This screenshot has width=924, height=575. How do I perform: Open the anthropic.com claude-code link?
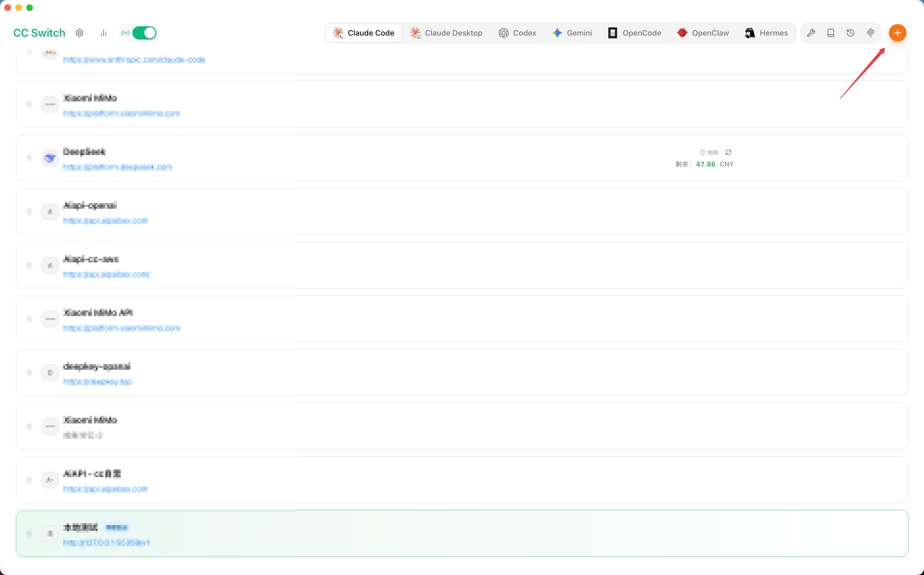pyautogui.click(x=134, y=60)
